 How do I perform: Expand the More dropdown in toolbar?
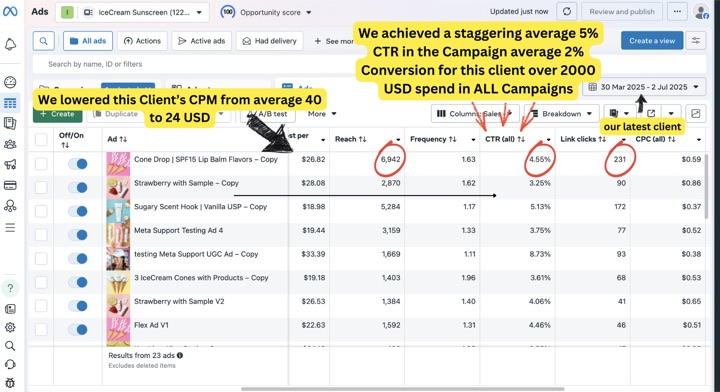coord(322,113)
